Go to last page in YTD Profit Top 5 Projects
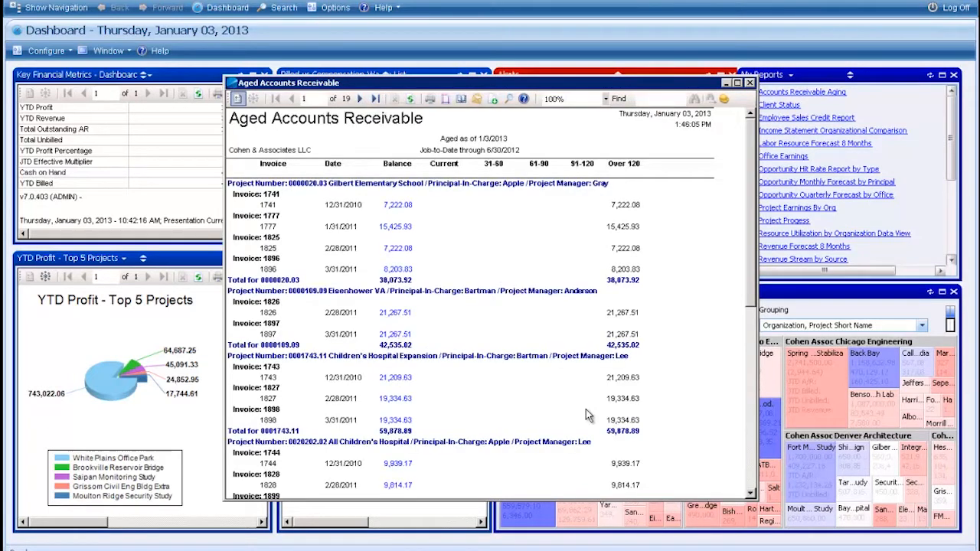 pyautogui.click(x=164, y=277)
